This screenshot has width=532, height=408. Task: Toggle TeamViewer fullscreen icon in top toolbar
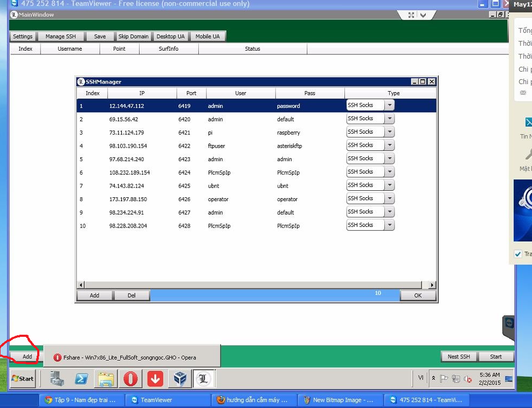tap(411, 15)
